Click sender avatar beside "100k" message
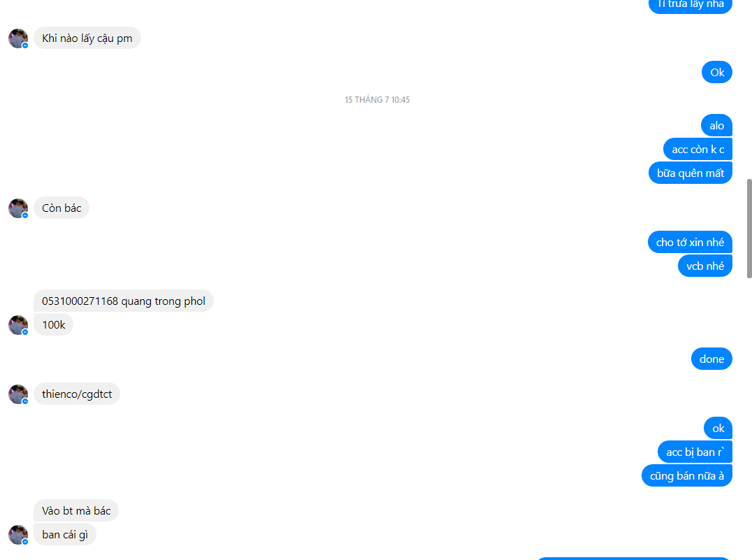The height and width of the screenshot is (560, 752). pos(18,325)
